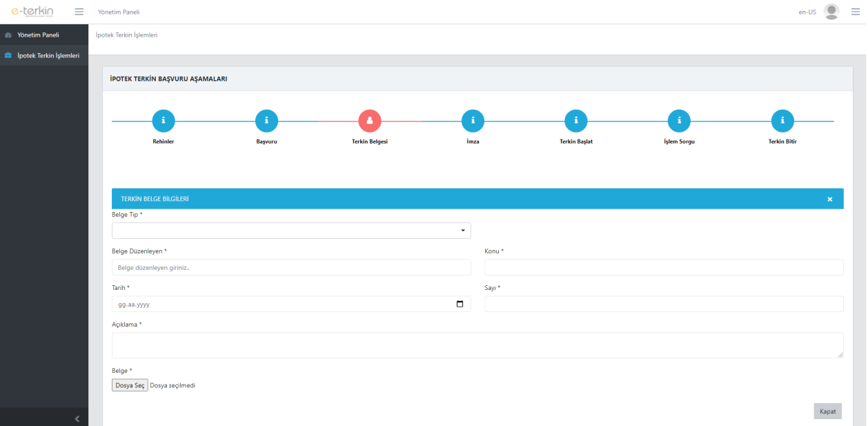Toggle sidebar with hamburger icon near logo
Viewport: 868px width, 426px height.
(x=79, y=12)
